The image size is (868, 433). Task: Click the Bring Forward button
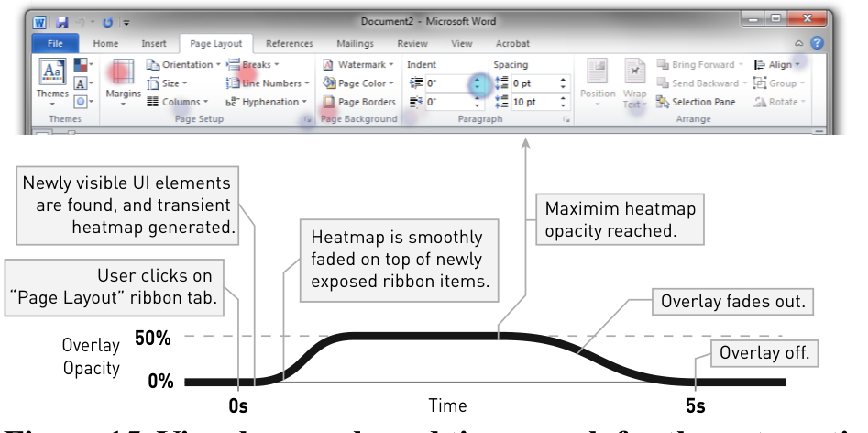click(699, 65)
